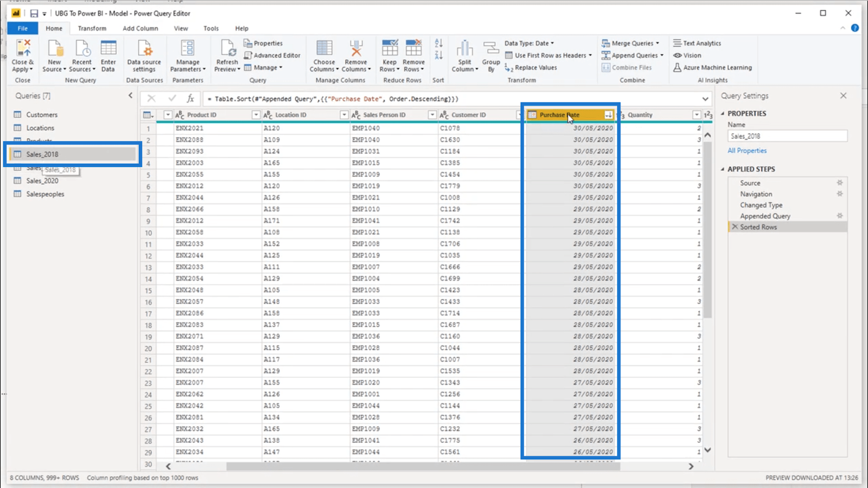Switch to the View tab

(181, 28)
